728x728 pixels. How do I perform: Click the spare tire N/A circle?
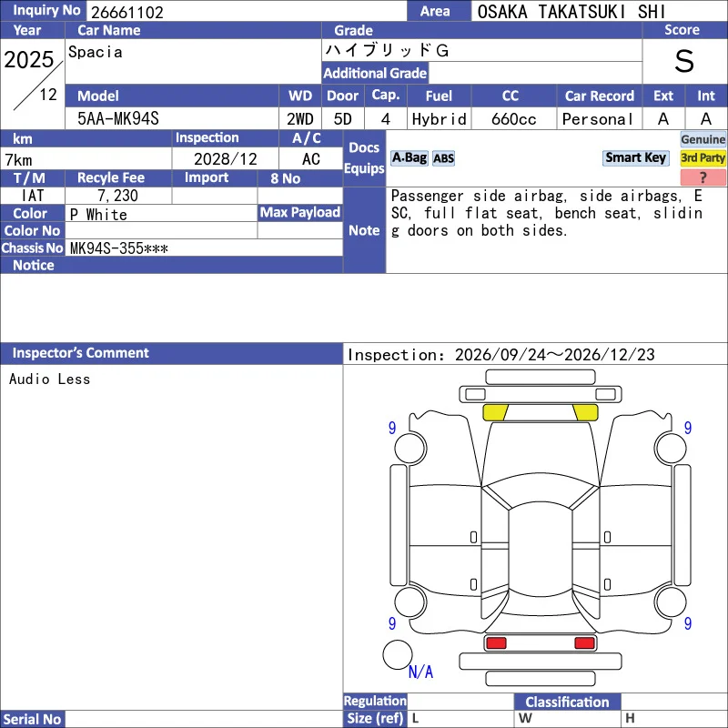pyautogui.click(x=398, y=654)
